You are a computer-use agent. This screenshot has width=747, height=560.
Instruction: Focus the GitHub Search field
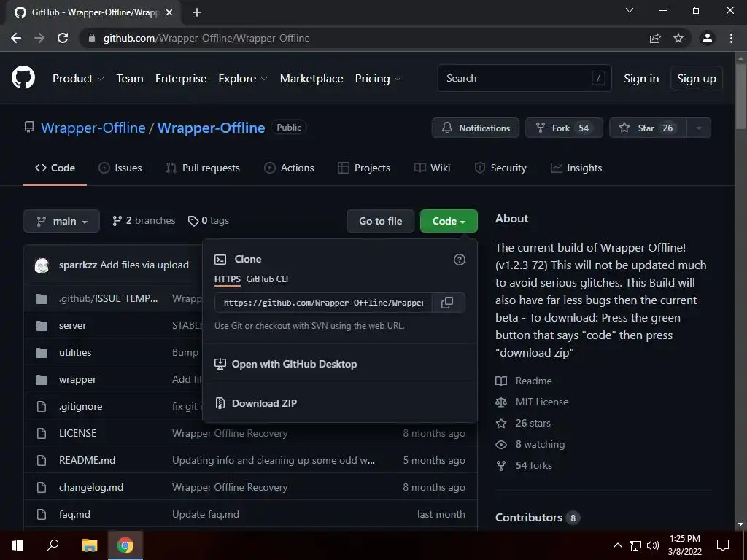[525, 78]
